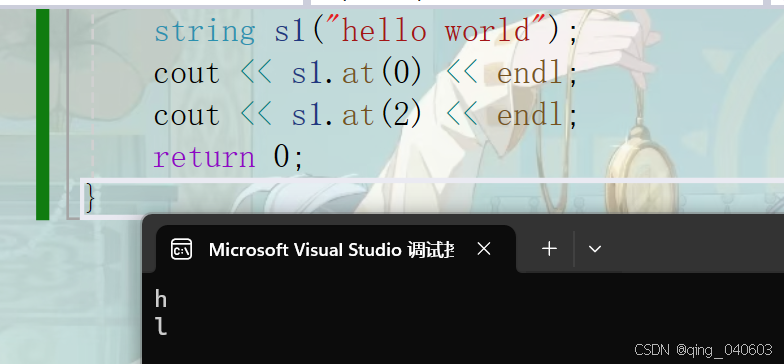This screenshot has height=364, width=784.
Task: Click the console terminal icon in the tab
Action: coord(181,249)
